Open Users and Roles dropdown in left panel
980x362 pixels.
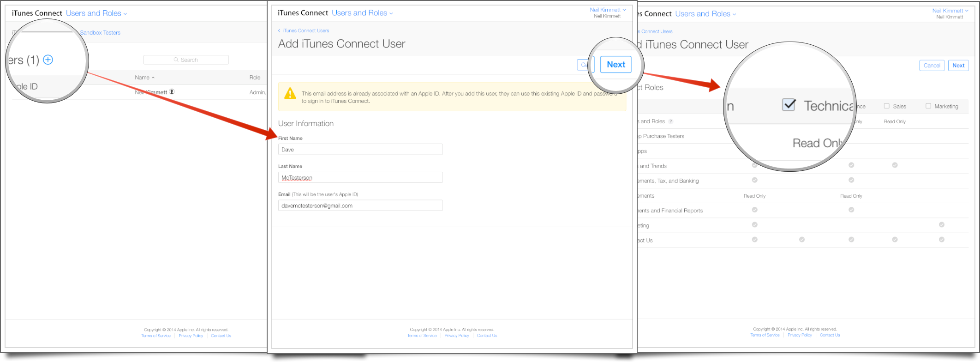click(96, 13)
